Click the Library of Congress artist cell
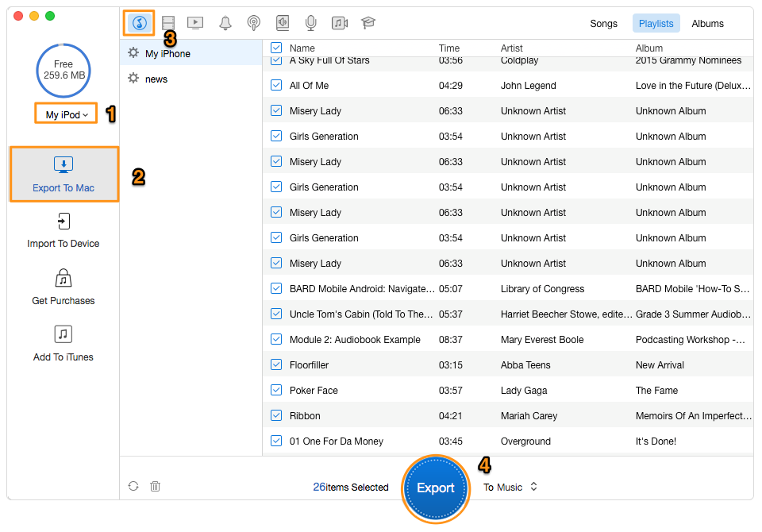This screenshot has width=762, height=532. [542, 289]
